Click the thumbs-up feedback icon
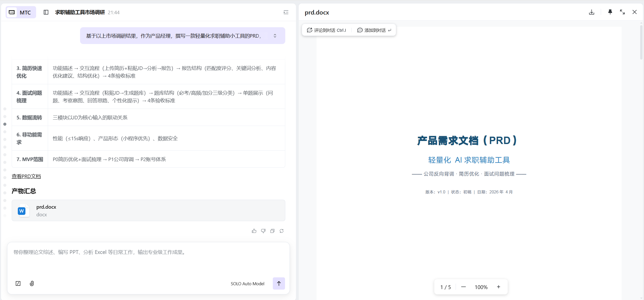 tap(254, 231)
